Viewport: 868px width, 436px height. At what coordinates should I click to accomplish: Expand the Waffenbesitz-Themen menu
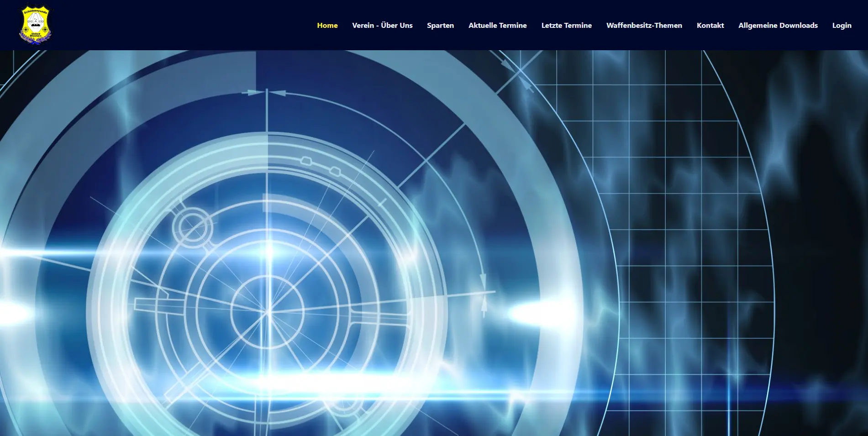point(644,26)
